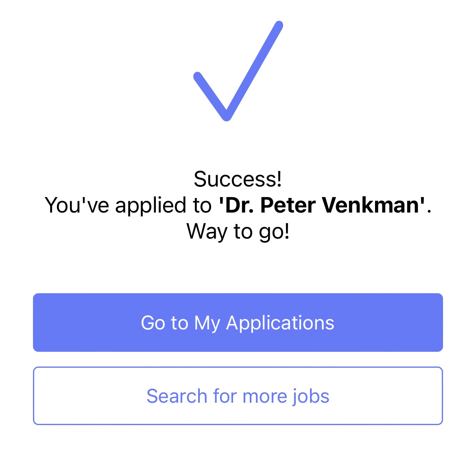Click the word 'Applications' on the blue button
The width and height of the screenshot is (476, 452).
(280, 323)
